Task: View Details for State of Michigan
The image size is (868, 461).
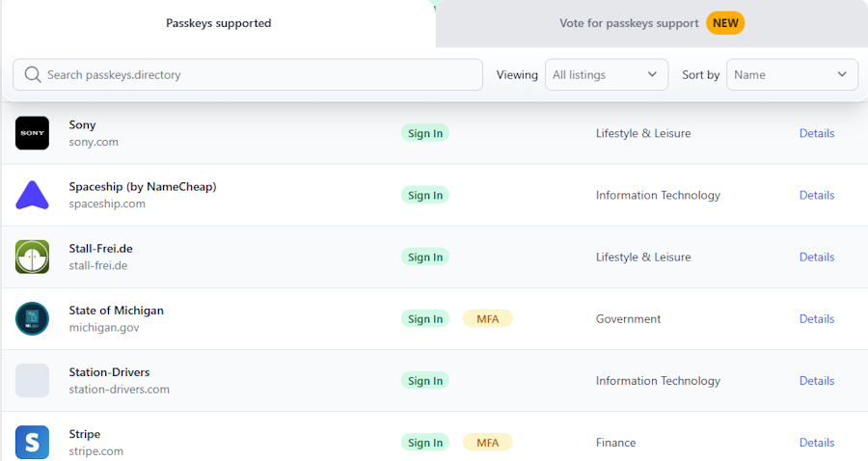Action: (817, 318)
